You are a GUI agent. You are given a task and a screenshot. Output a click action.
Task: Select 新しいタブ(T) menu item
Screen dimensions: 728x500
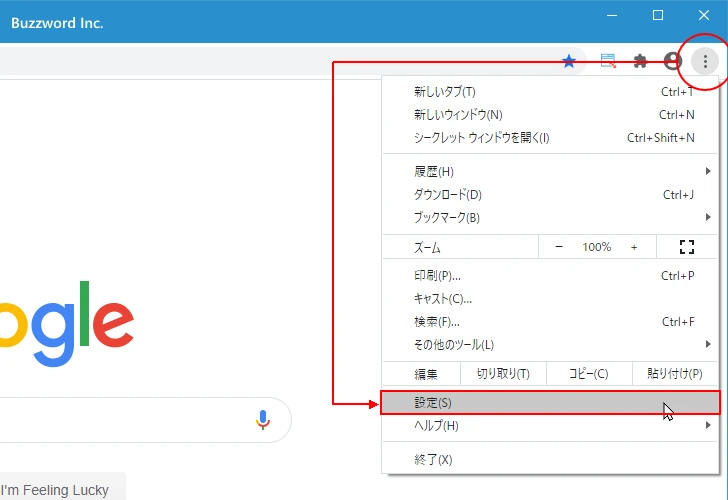pos(550,91)
